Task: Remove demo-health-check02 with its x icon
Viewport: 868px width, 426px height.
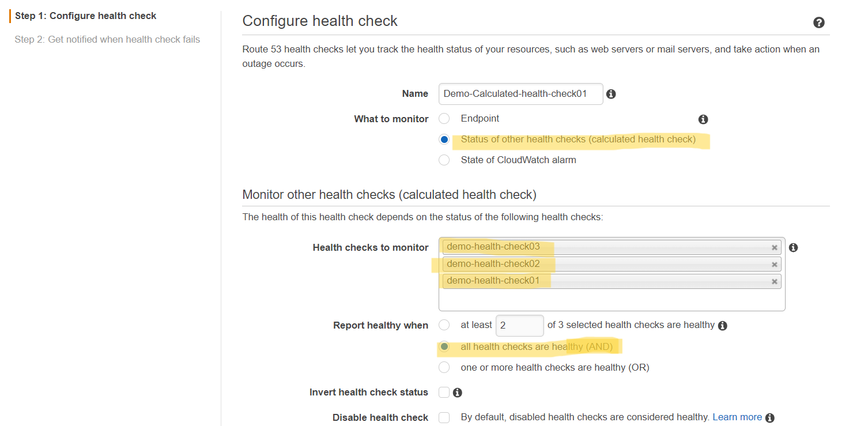Action: click(x=775, y=265)
